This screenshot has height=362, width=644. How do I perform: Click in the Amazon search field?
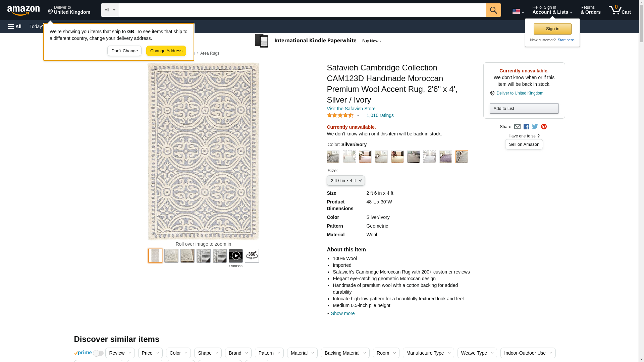pos(302,10)
